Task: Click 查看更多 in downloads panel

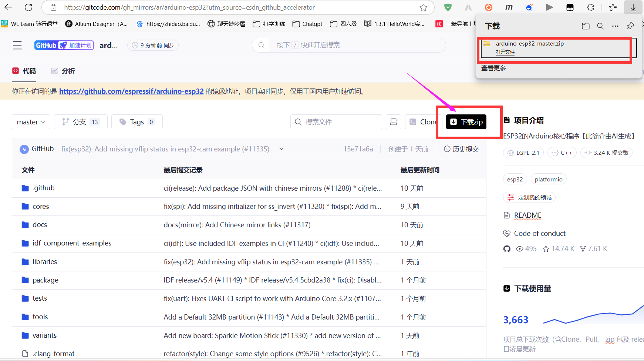Action: point(493,68)
